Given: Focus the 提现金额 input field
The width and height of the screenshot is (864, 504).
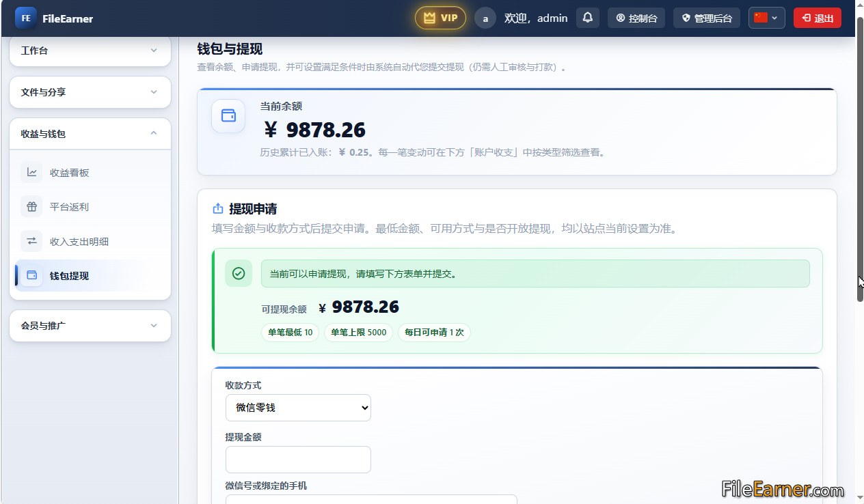Looking at the screenshot, I should point(298,460).
